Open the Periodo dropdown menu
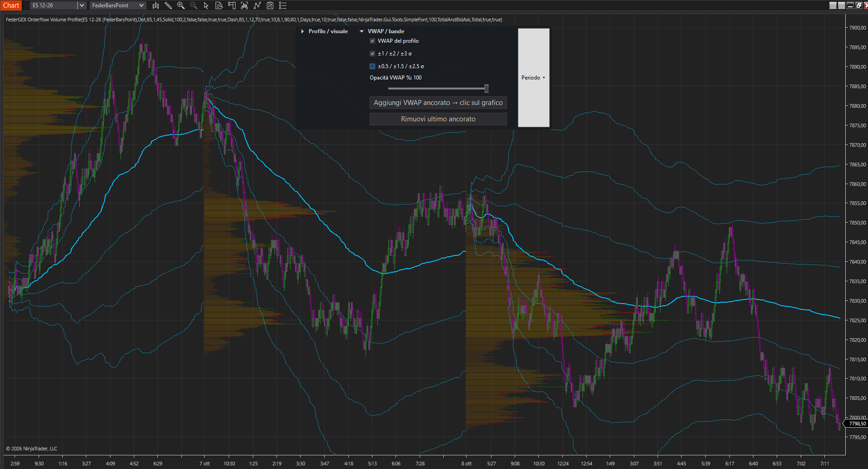 point(534,78)
